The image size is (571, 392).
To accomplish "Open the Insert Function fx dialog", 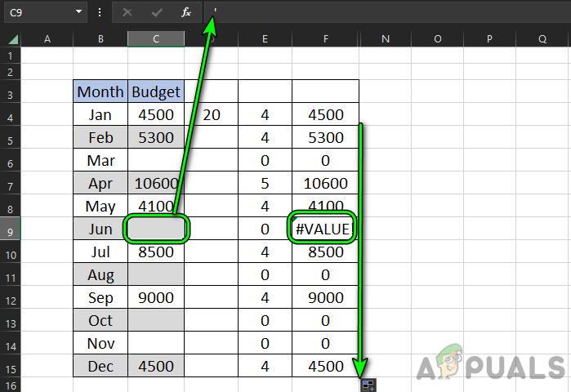I will pyautogui.click(x=186, y=12).
